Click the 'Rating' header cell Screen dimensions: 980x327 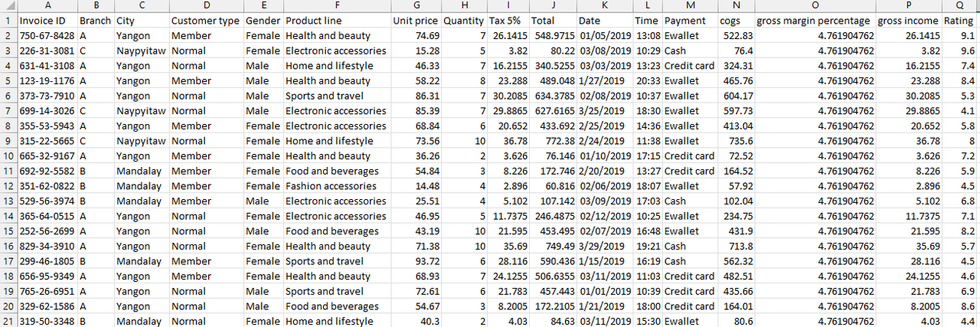tap(959, 21)
